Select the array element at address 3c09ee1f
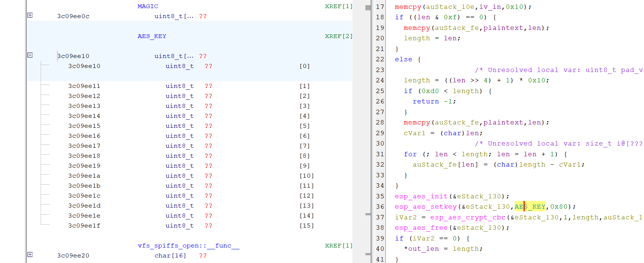644x263 pixels. point(84,226)
